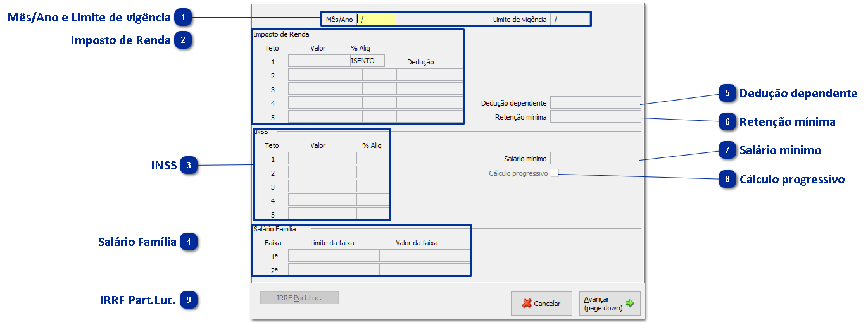Screen dimensions: 868x325
Task: Select the Retenção mínima field
Action: pyautogui.click(x=595, y=116)
